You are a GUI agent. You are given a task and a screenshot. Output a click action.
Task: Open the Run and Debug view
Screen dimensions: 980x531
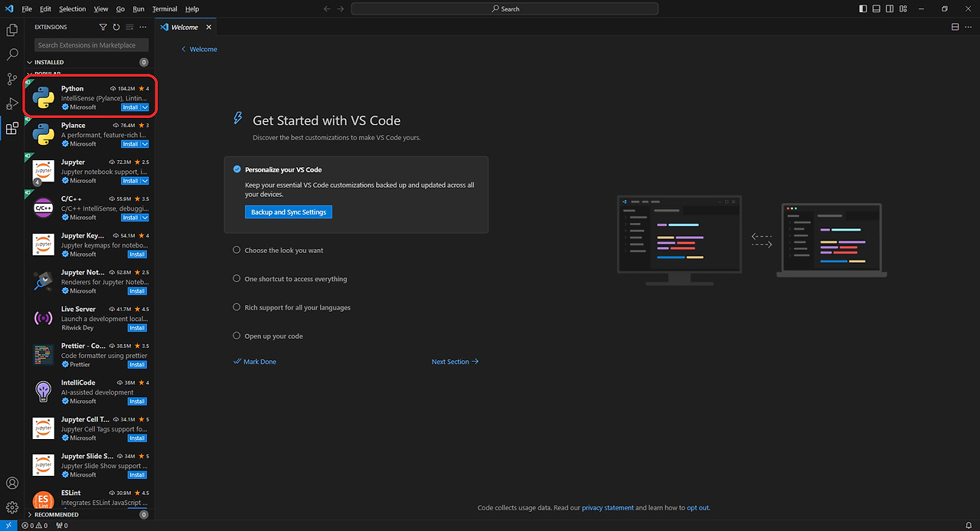click(12, 103)
